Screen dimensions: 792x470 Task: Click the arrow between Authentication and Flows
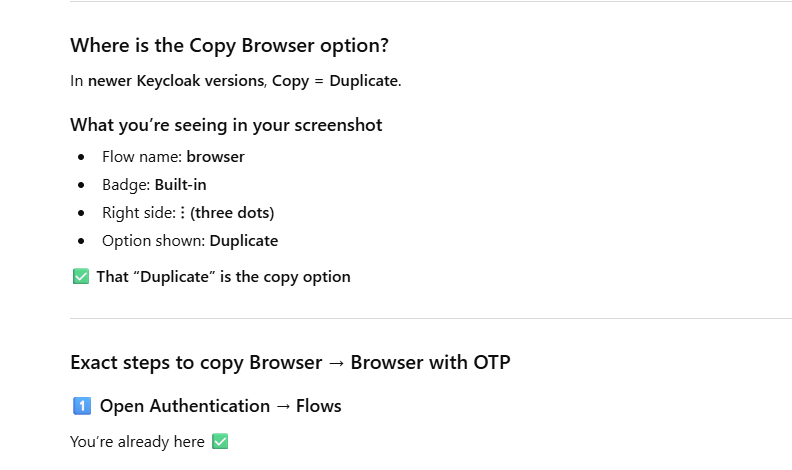pyautogui.click(x=282, y=406)
